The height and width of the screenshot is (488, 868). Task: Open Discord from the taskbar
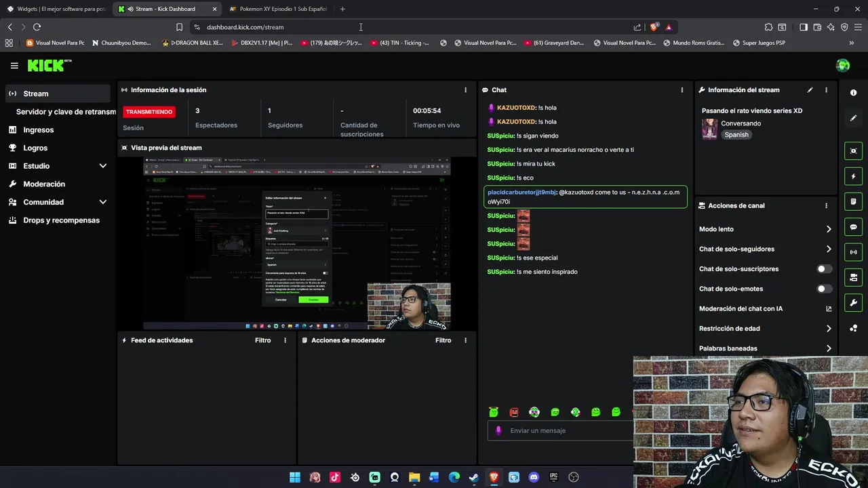click(534, 477)
